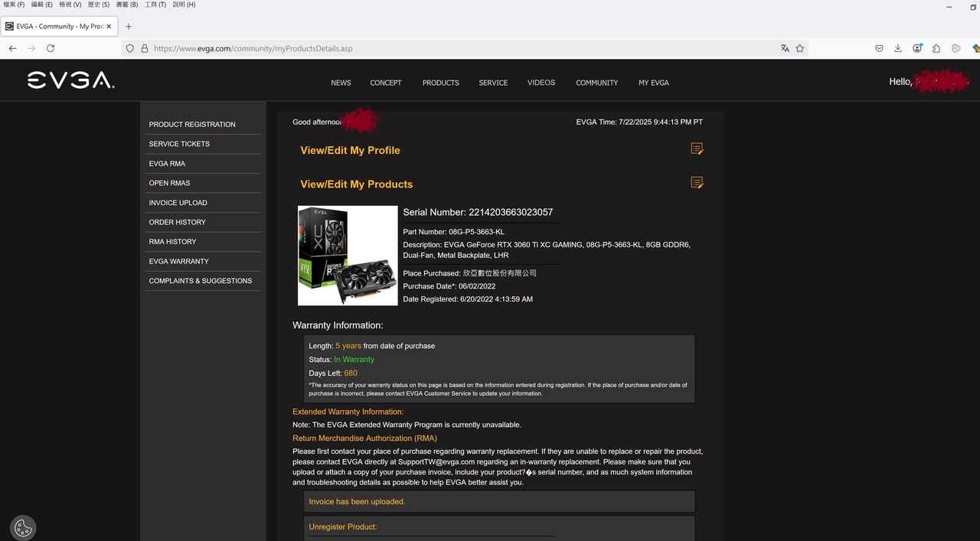
Task: Open RMA HISTORY sidebar link
Action: tap(172, 242)
